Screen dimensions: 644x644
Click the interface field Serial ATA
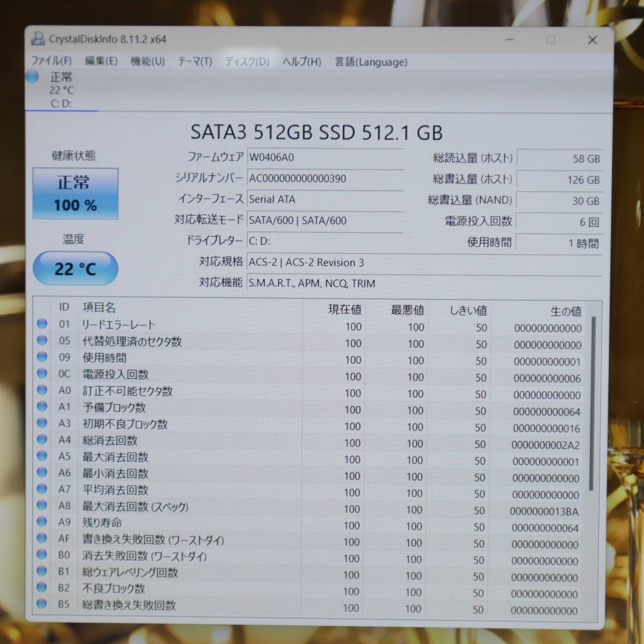[x=325, y=199]
